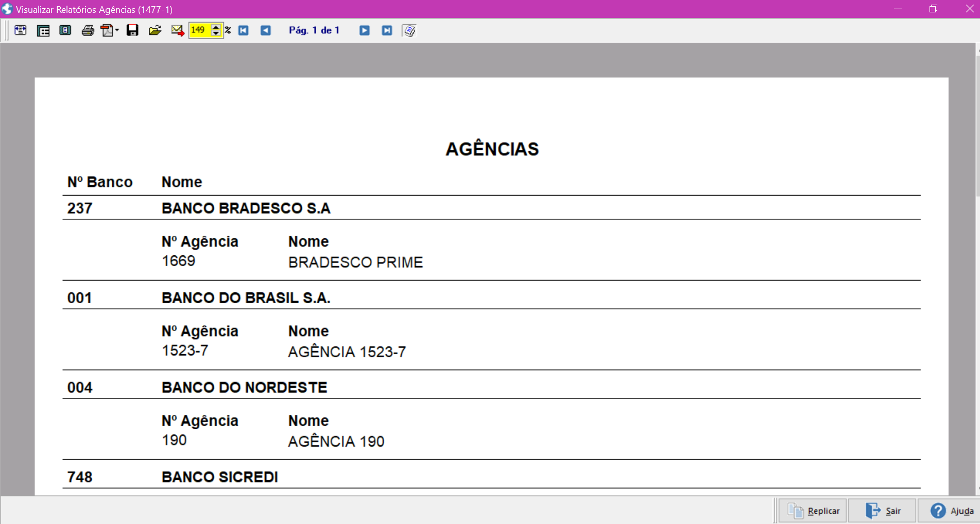Open the PDF export dropdown arrow
The height and width of the screenshot is (524, 980).
pyautogui.click(x=117, y=30)
